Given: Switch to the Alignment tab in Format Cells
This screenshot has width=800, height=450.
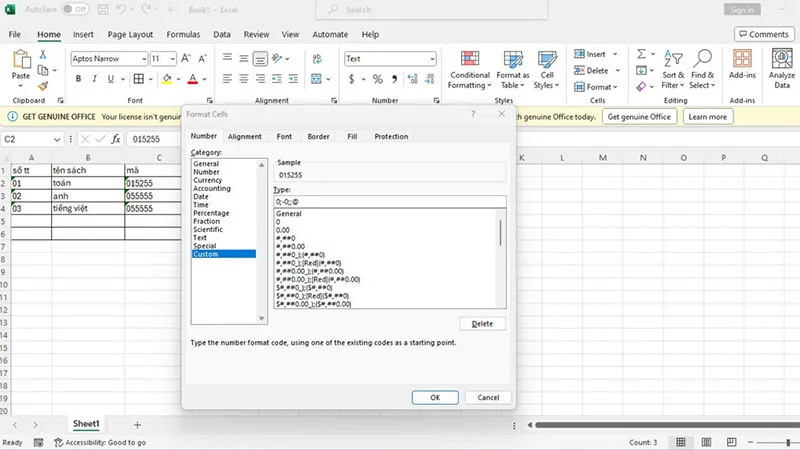Looking at the screenshot, I should [244, 136].
